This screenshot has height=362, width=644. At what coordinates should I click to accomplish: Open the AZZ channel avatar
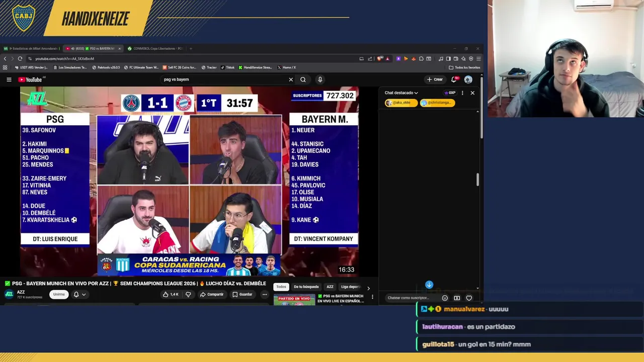(x=9, y=294)
